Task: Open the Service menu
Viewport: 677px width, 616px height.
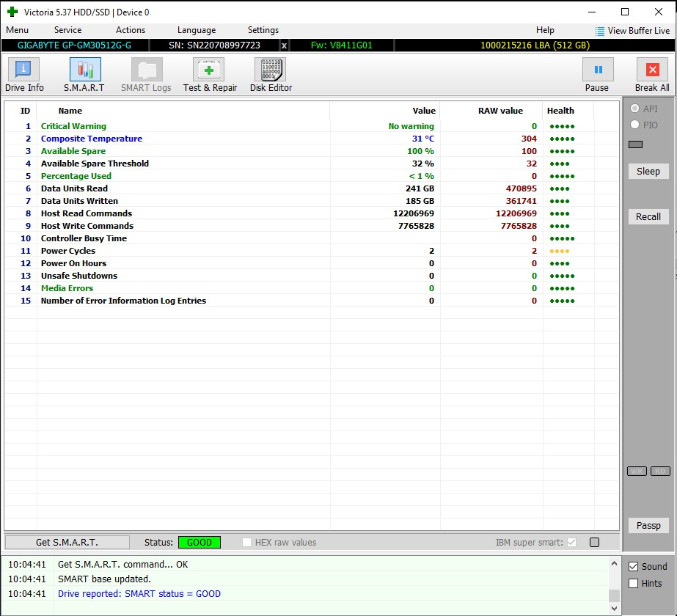Action: [x=67, y=30]
